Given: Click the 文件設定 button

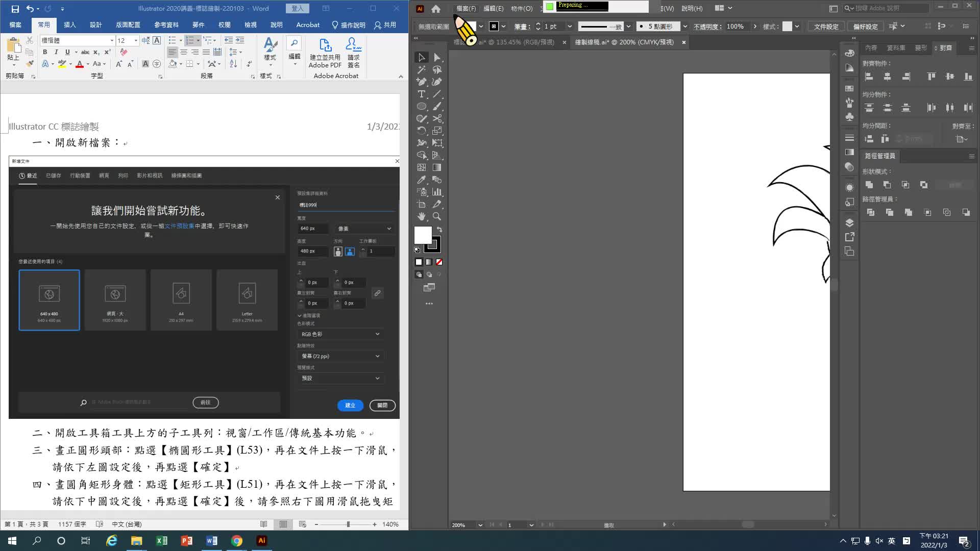Looking at the screenshot, I should [x=826, y=27].
